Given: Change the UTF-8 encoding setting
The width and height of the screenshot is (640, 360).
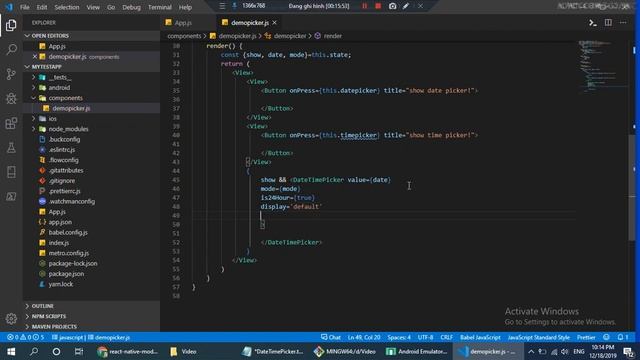Looking at the screenshot, I should pyautogui.click(x=425, y=337).
